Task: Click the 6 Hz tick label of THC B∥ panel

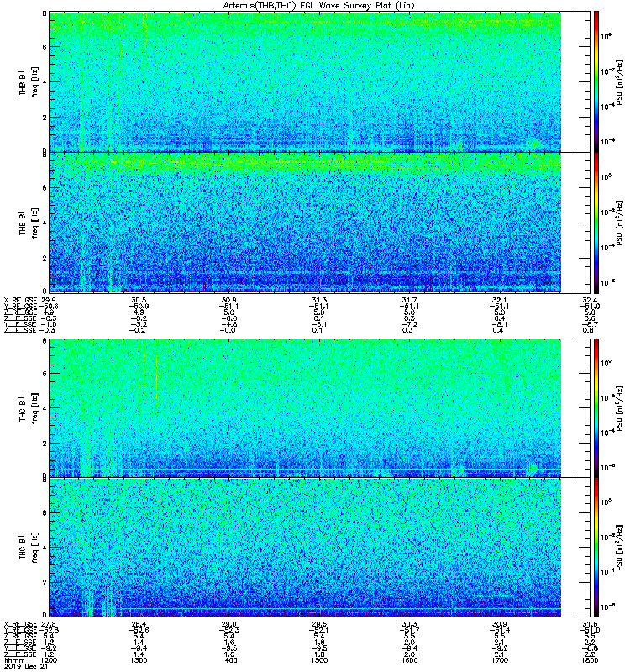Action: (x=45, y=512)
